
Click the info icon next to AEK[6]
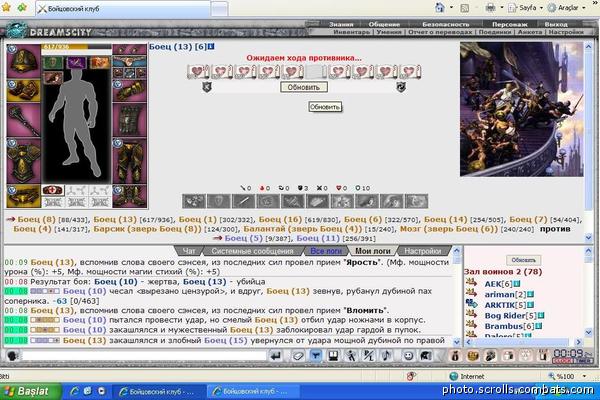point(517,284)
